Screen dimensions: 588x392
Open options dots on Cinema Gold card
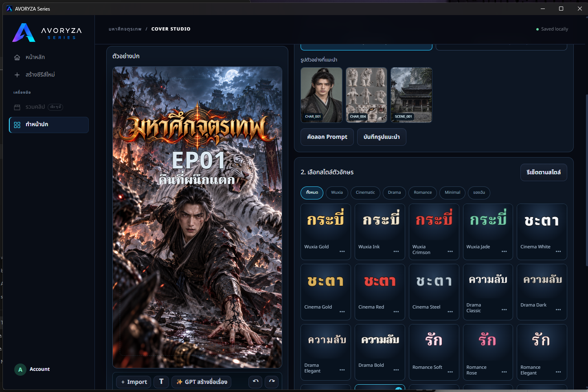pyautogui.click(x=342, y=312)
